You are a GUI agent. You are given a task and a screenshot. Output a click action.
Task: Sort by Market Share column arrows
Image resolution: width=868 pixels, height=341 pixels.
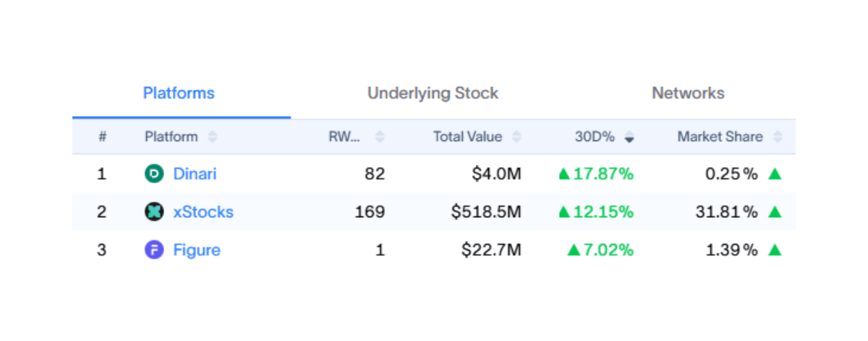[x=778, y=137]
